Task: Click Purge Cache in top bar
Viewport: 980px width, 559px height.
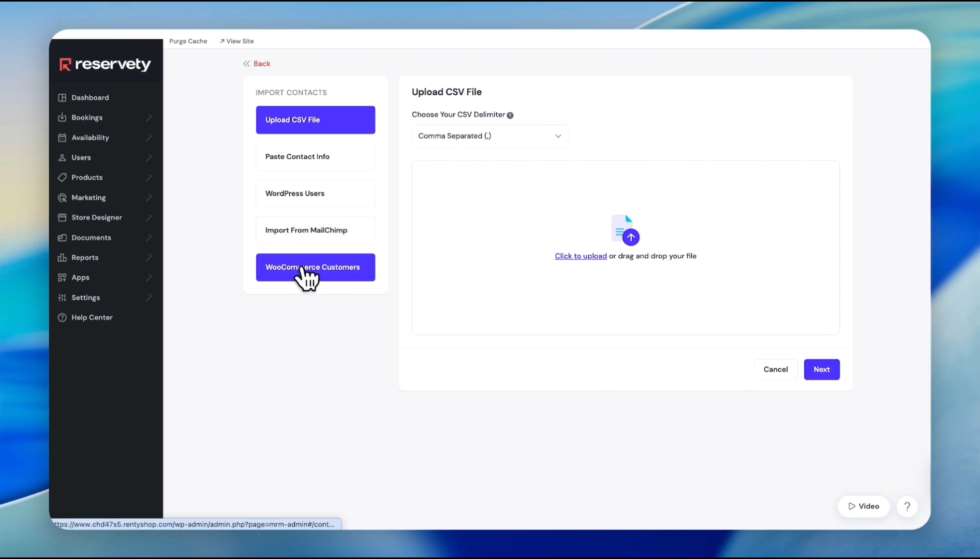Action: tap(188, 41)
